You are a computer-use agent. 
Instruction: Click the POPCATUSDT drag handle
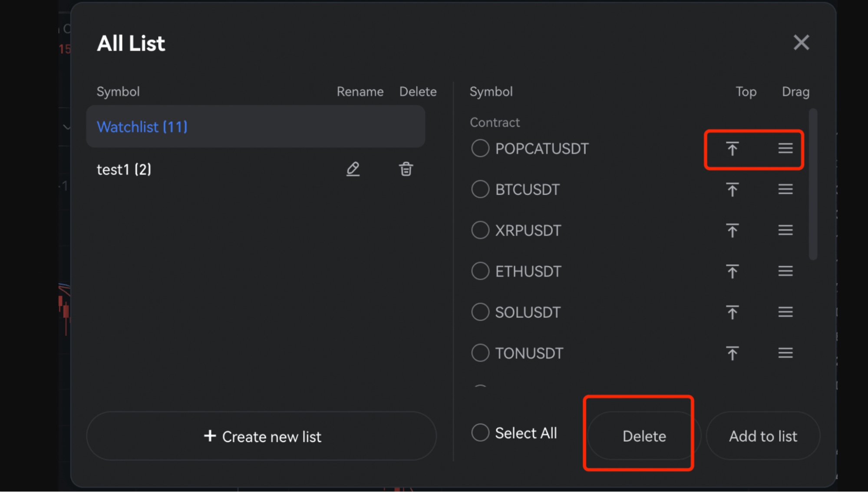tap(785, 149)
